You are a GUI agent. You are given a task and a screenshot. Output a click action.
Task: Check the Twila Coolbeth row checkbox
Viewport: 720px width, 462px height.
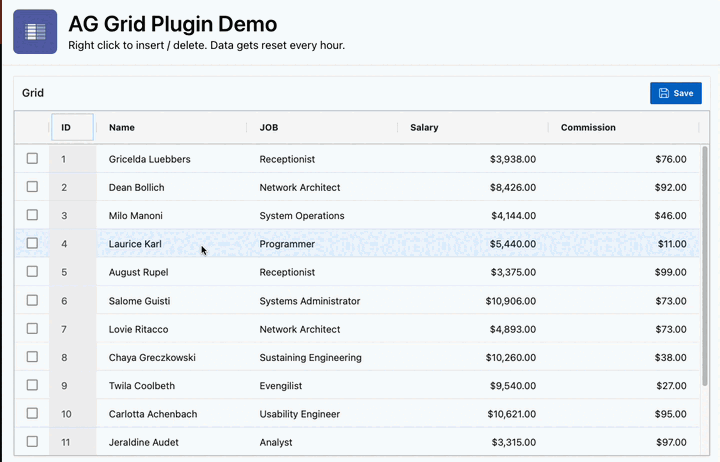(32, 385)
